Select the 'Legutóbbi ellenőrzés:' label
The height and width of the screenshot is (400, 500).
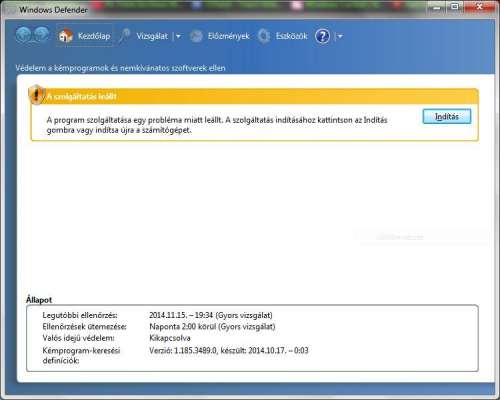pyautogui.click(x=80, y=315)
